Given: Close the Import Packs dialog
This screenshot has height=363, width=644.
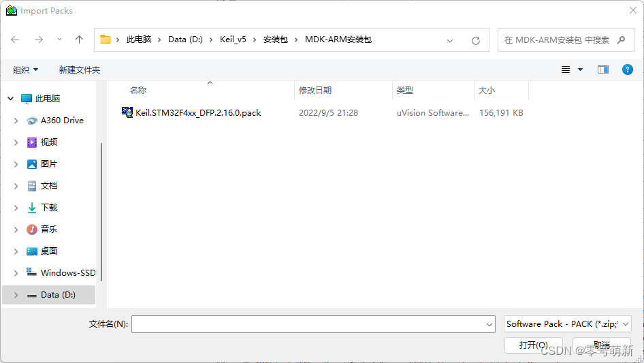Looking at the screenshot, I should (633, 10).
